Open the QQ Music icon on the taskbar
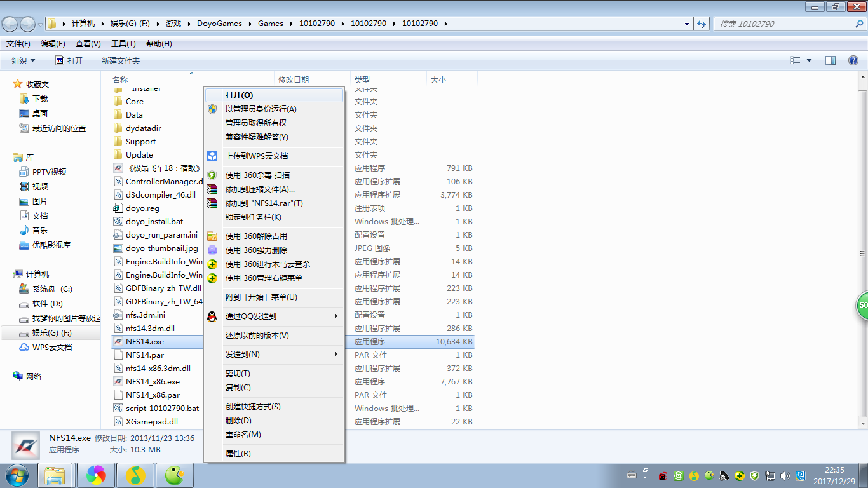This screenshot has height=488, width=868. (135, 475)
